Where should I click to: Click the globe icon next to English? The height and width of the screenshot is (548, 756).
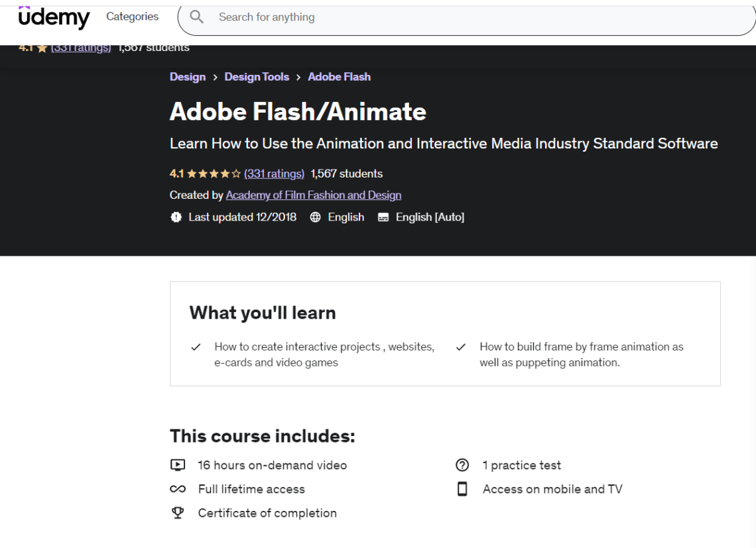(x=315, y=217)
